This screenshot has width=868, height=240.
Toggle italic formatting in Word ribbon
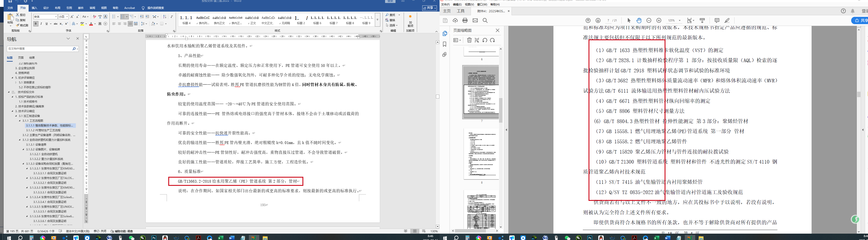pyautogui.click(x=41, y=24)
